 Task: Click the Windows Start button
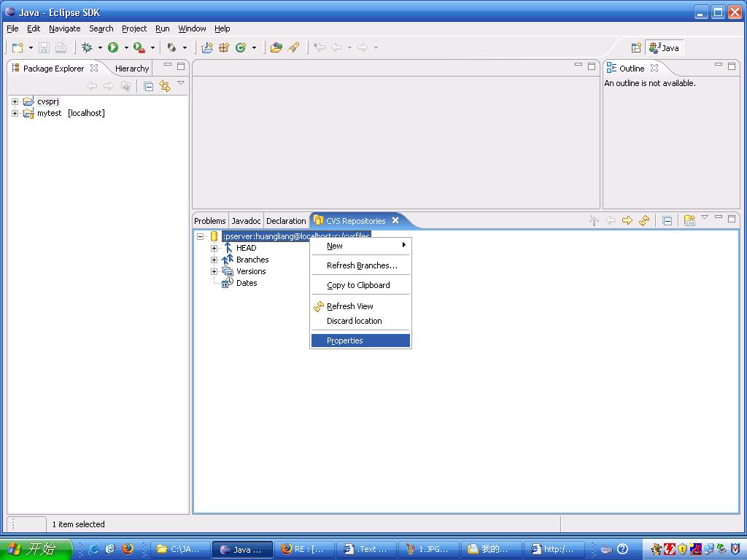point(36,549)
